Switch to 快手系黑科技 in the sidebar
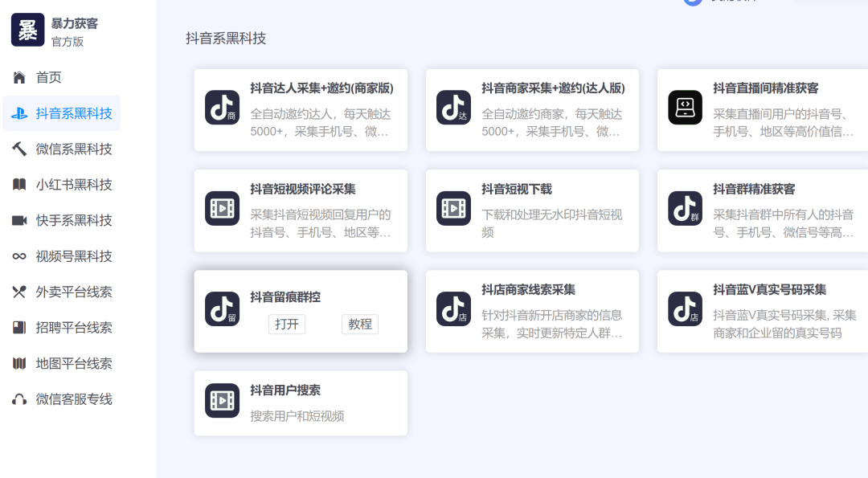The width and height of the screenshot is (868, 478). coord(73,220)
